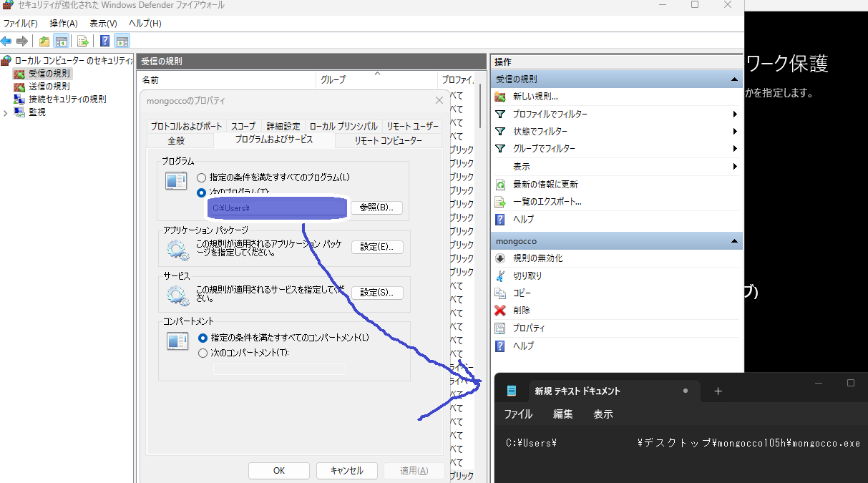868x483 pixels.
Task: Open the 操作(A) menu
Action: 63,24
